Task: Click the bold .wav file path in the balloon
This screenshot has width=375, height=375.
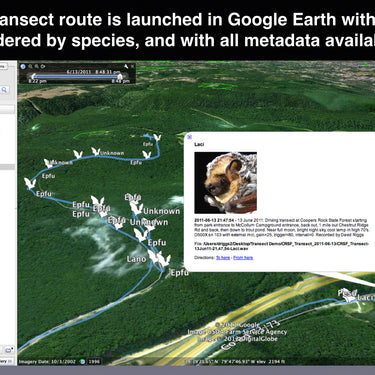Action: pyautogui.click(x=282, y=246)
